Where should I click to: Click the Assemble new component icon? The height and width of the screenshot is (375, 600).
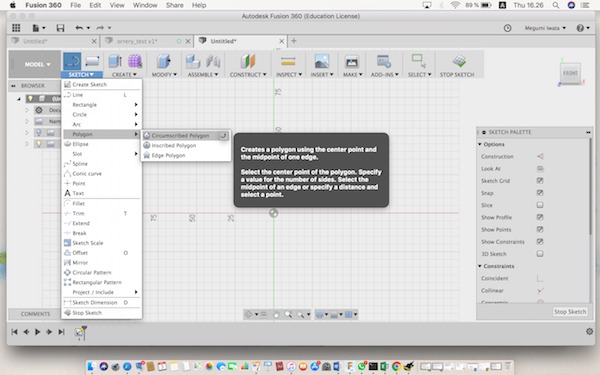pos(193,61)
